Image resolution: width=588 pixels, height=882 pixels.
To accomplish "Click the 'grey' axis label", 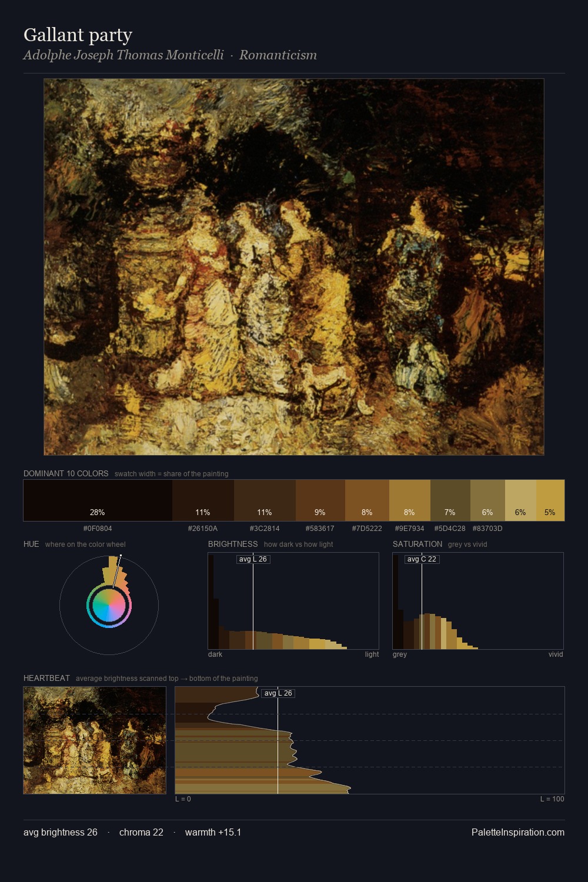I will click(x=400, y=654).
